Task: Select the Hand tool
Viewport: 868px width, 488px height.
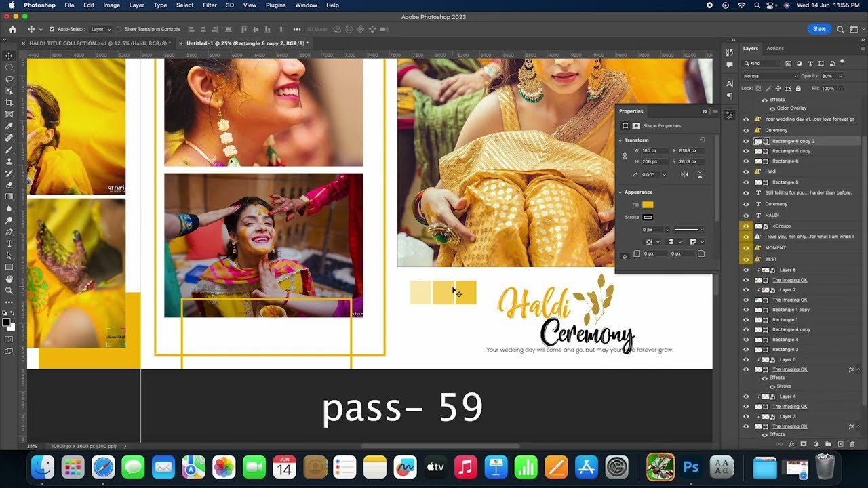Action: tap(9, 279)
